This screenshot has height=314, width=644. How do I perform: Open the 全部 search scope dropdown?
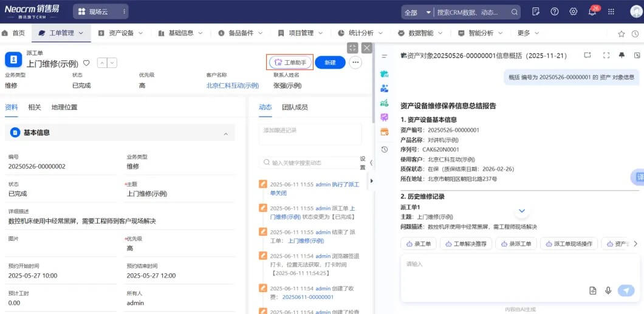tap(418, 12)
